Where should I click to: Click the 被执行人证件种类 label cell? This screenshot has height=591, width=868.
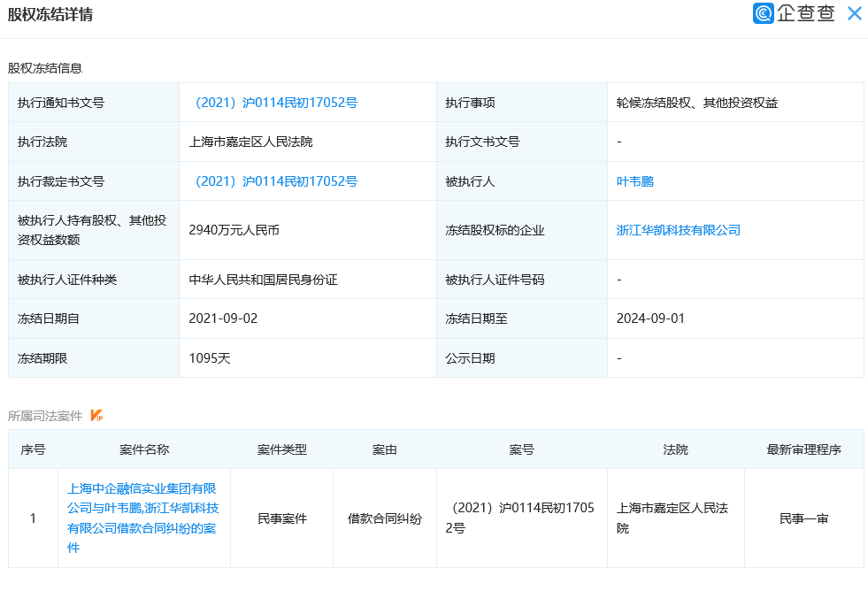click(94, 280)
